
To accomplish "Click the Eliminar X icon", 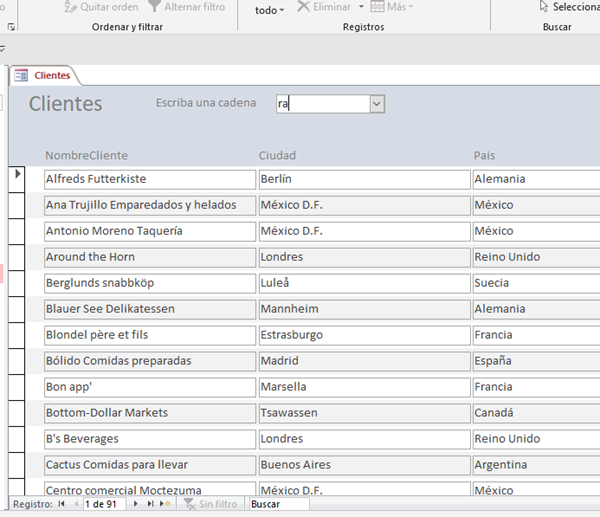I will coord(303,7).
